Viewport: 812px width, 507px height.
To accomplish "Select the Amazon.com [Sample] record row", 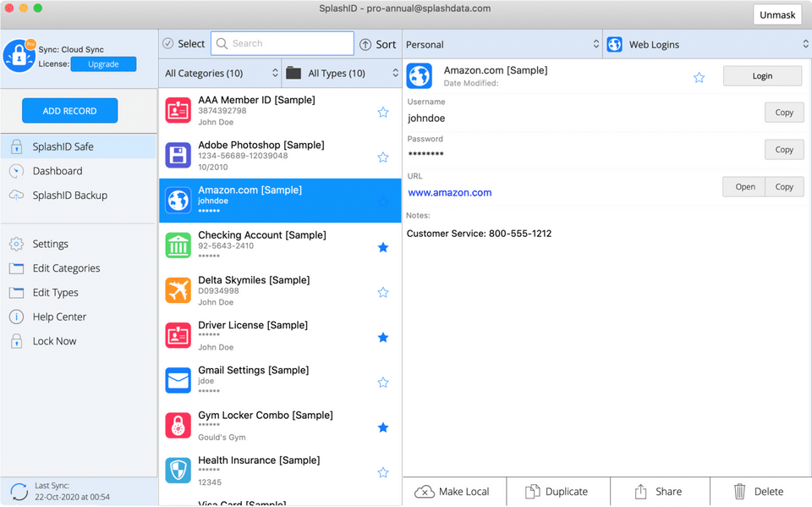I will (280, 201).
